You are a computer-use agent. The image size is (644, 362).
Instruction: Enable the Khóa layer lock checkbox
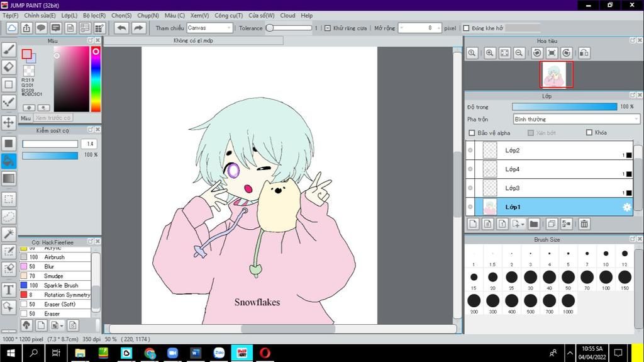(589, 132)
